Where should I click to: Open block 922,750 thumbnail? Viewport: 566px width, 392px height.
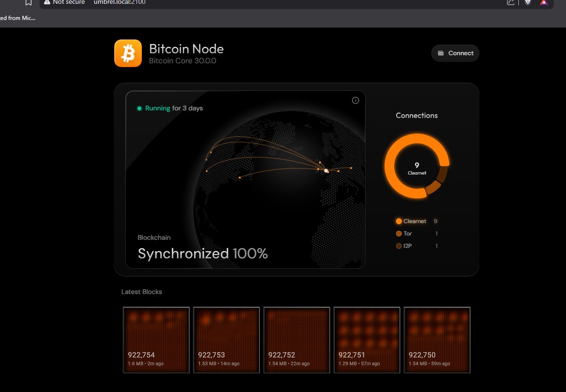(437, 340)
